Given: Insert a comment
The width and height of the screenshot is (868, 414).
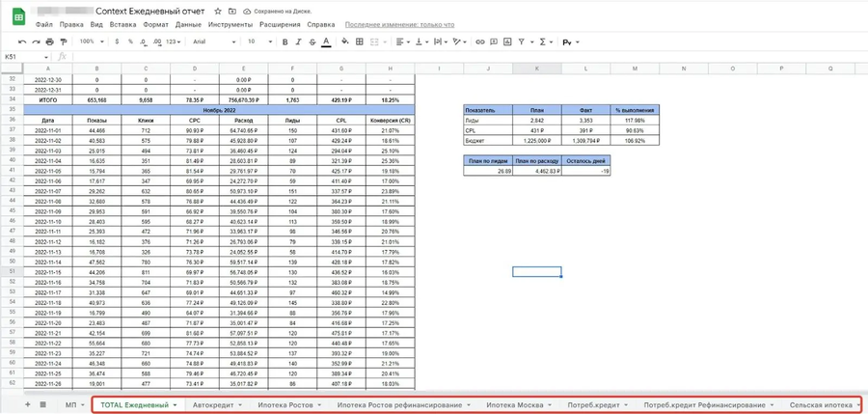Looking at the screenshot, I should pos(493,41).
